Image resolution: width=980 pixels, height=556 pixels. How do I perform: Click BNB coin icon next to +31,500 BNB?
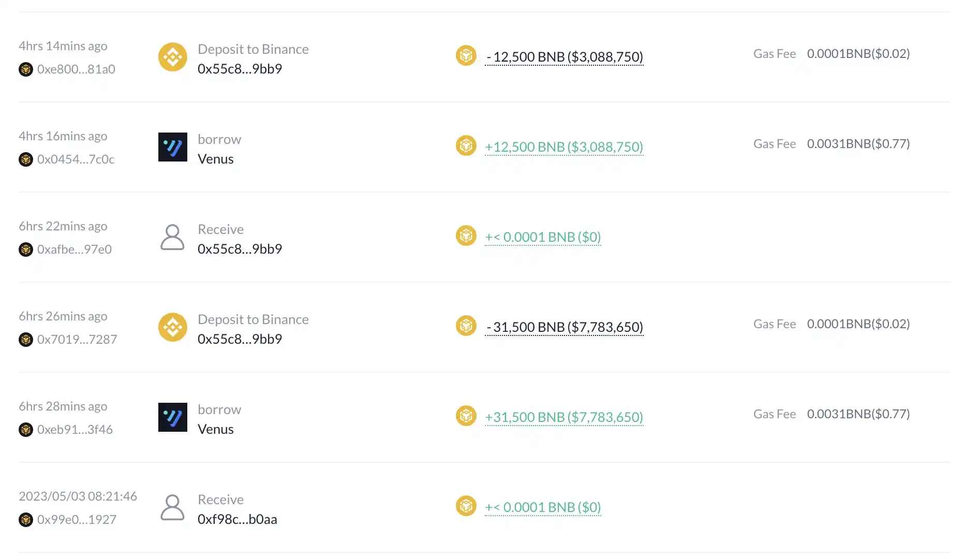pyautogui.click(x=466, y=416)
